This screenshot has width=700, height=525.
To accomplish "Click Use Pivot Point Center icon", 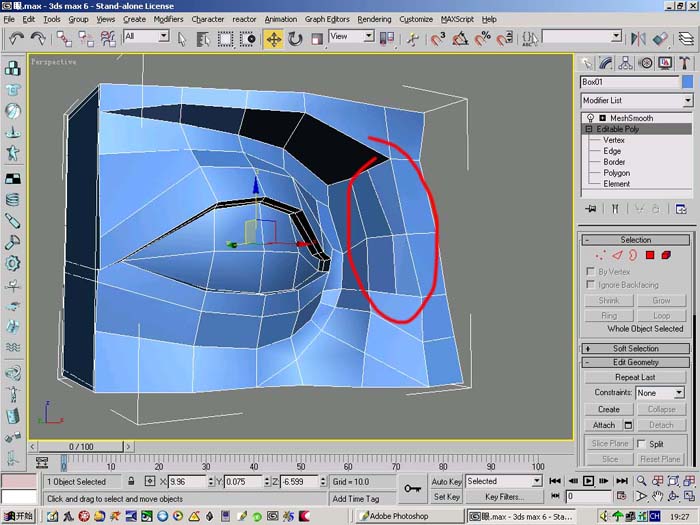I will tap(387, 39).
